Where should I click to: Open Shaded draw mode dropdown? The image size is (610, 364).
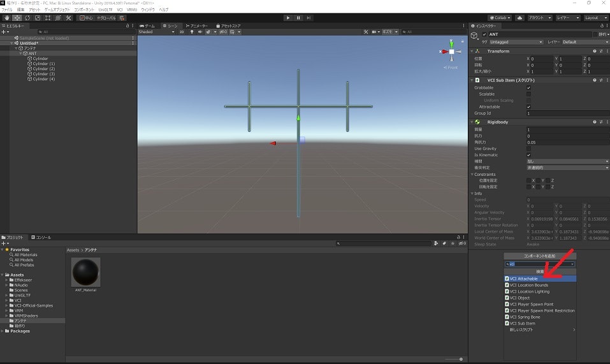coord(156,32)
